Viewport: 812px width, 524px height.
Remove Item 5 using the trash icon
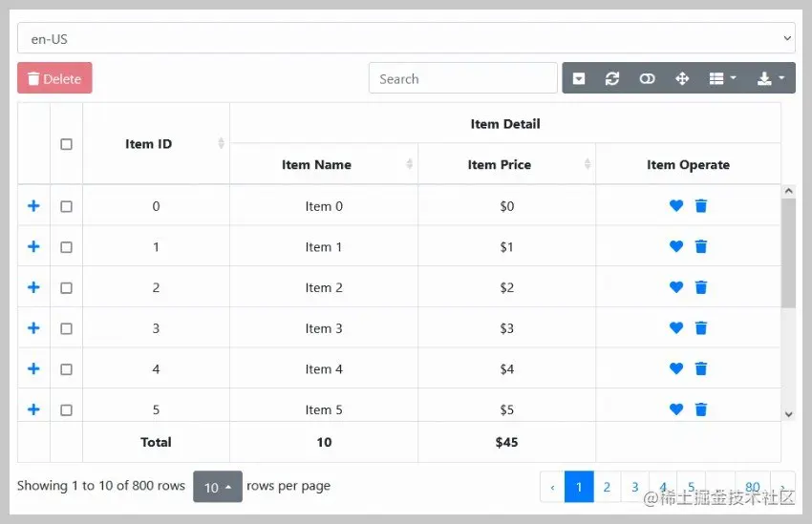(700, 409)
